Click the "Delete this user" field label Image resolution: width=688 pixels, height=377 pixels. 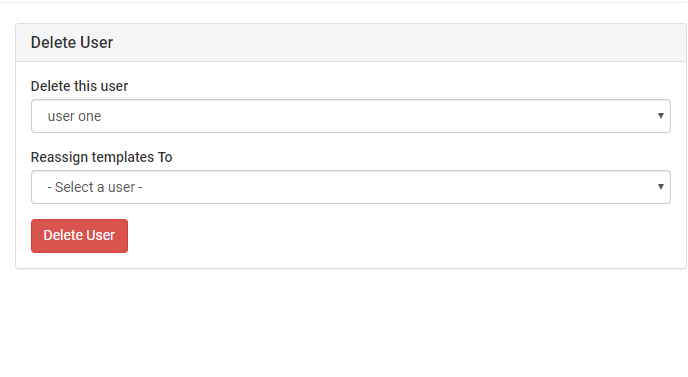tap(79, 86)
